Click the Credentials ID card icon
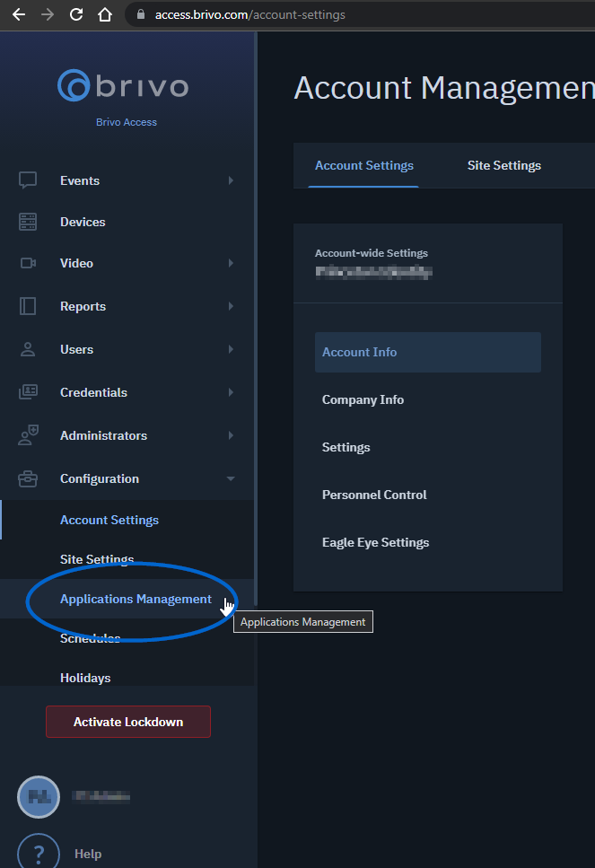This screenshot has height=868, width=595. 28,392
